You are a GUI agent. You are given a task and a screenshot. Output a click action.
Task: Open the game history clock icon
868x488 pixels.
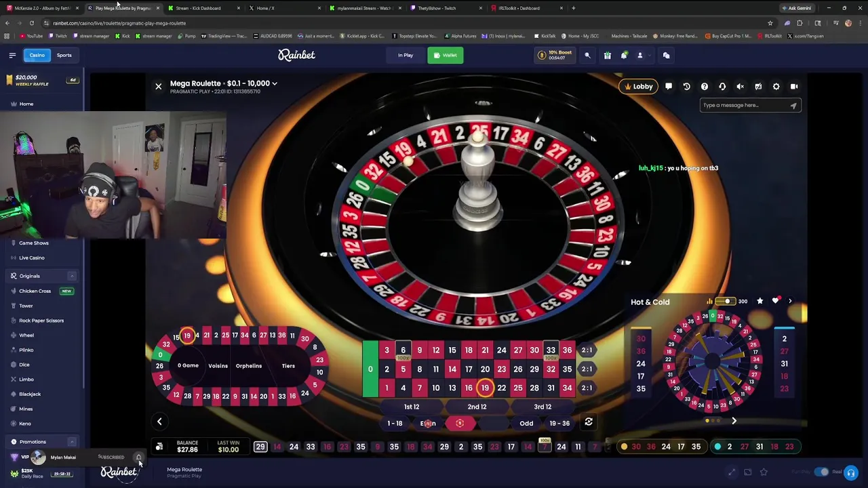tap(686, 87)
